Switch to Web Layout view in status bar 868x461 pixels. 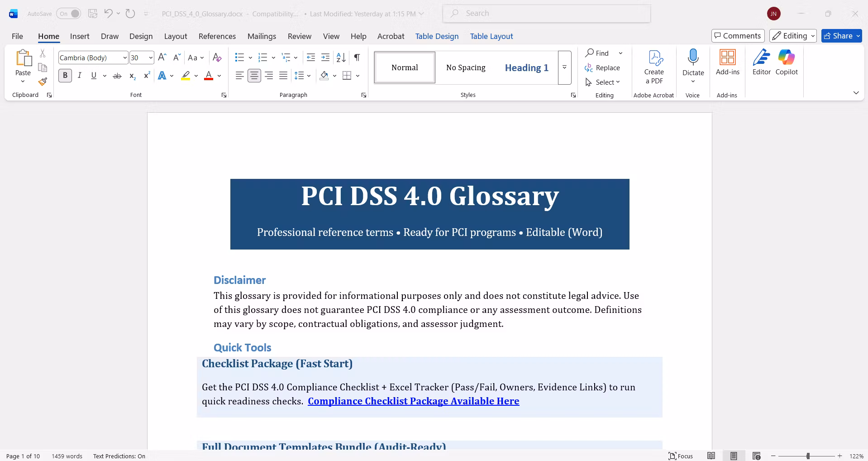pyautogui.click(x=756, y=456)
